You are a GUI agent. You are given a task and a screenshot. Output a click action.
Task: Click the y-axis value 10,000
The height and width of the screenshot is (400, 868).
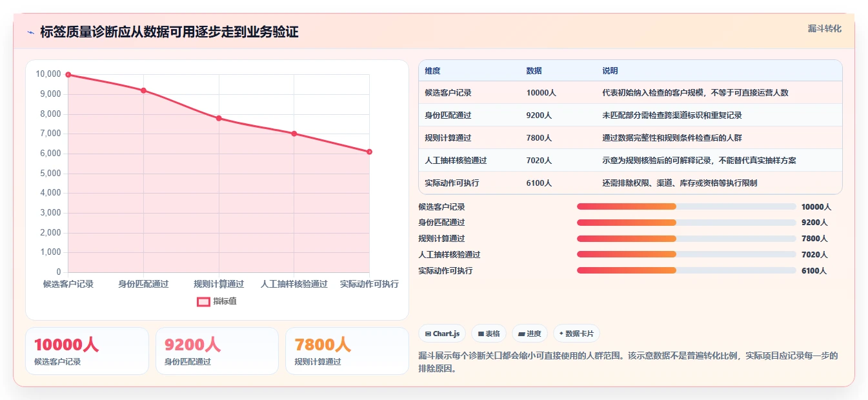(x=48, y=74)
